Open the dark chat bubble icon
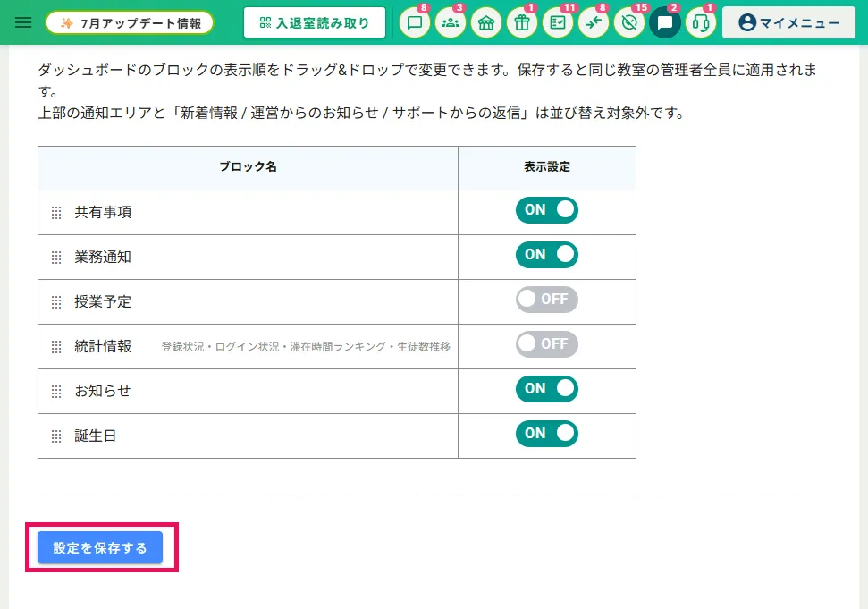 pos(665,22)
